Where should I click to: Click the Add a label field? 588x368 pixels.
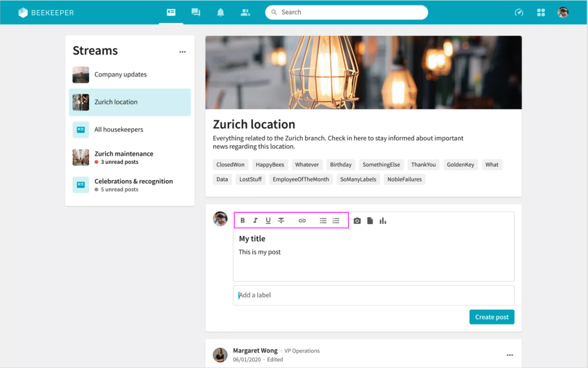point(373,295)
